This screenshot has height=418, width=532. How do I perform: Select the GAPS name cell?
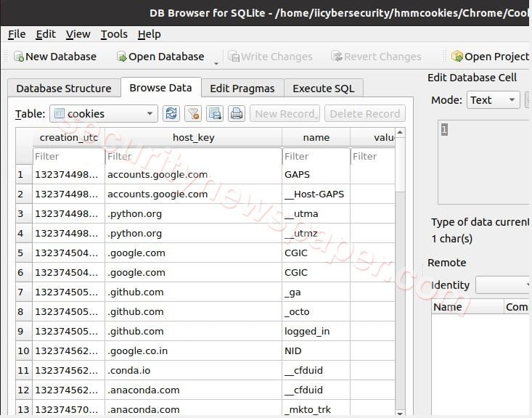pyautogui.click(x=316, y=174)
